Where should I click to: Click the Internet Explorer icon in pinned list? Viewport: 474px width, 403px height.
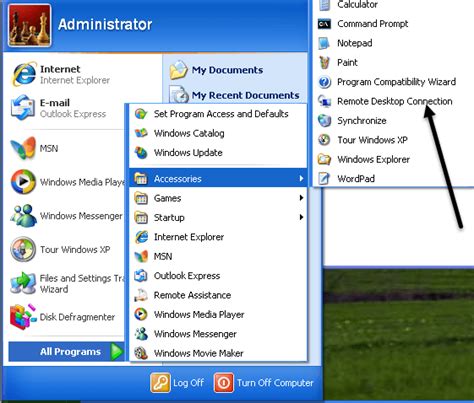pos(24,74)
